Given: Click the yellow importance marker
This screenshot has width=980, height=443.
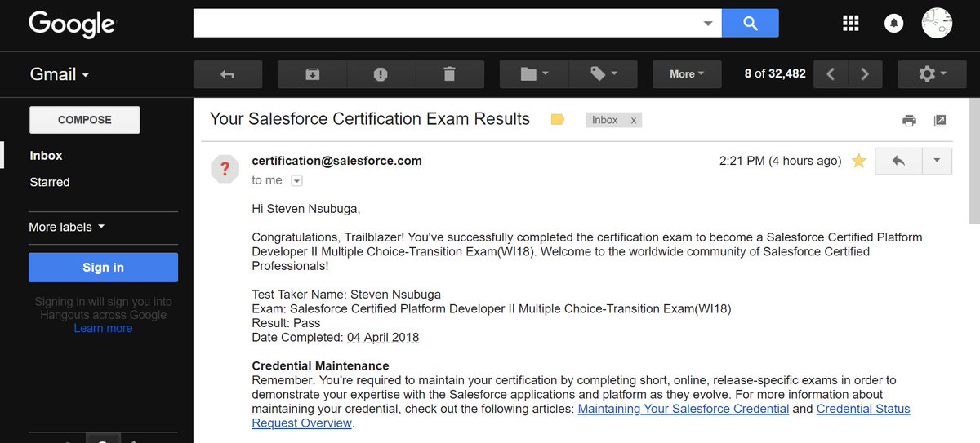Looking at the screenshot, I should click(x=558, y=120).
